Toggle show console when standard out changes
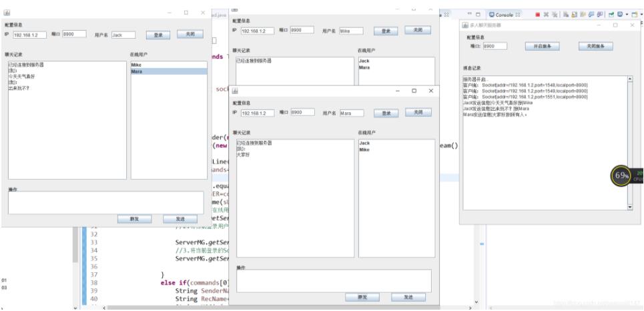The height and width of the screenshot is (311, 644). pyautogui.click(x=591, y=15)
